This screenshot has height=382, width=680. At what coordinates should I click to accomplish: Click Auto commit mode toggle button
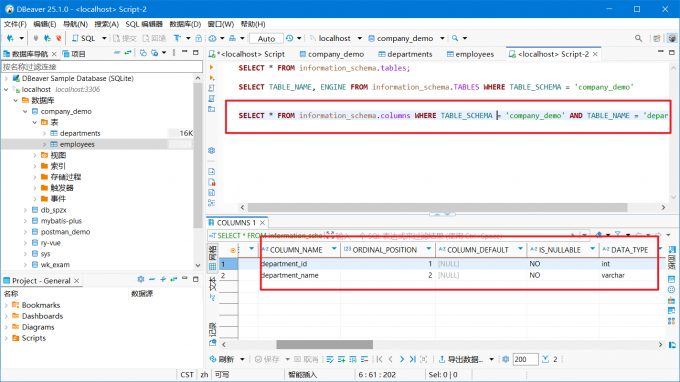pyautogui.click(x=266, y=38)
